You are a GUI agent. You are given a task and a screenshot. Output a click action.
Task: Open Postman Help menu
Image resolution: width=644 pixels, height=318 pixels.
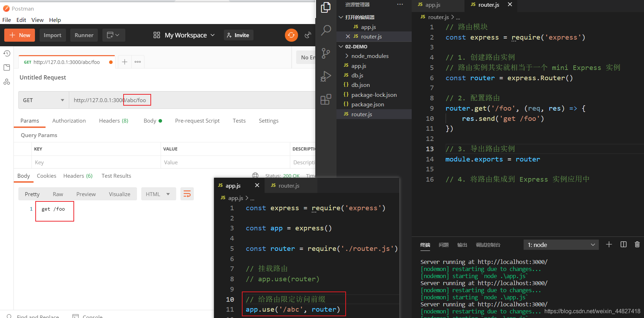coord(55,20)
